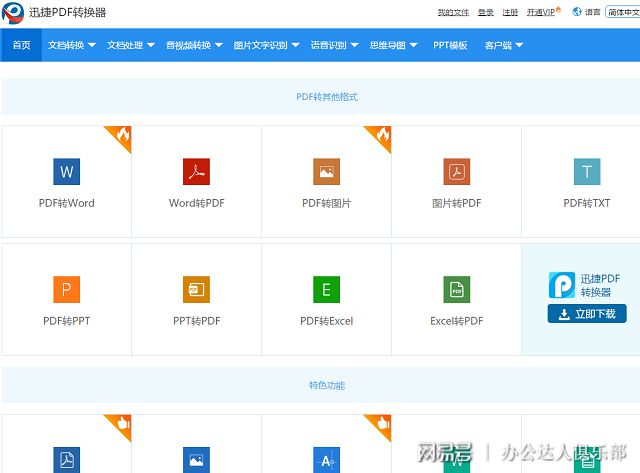Open the PDF转PPT orange P icon
The image size is (640, 473).
pos(67,289)
